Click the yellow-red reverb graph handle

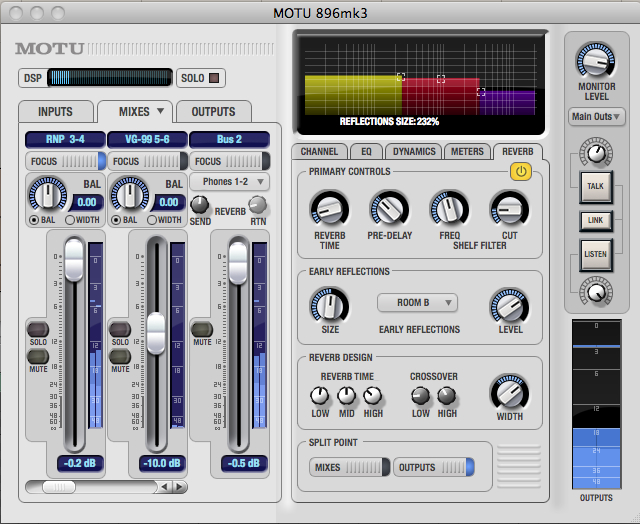click(401, 77)
